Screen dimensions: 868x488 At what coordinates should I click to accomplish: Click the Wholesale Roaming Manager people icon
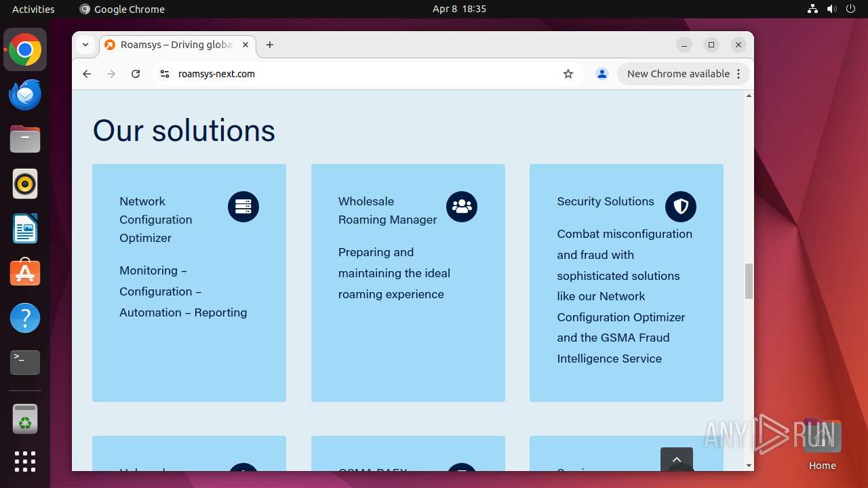(462, 207)
